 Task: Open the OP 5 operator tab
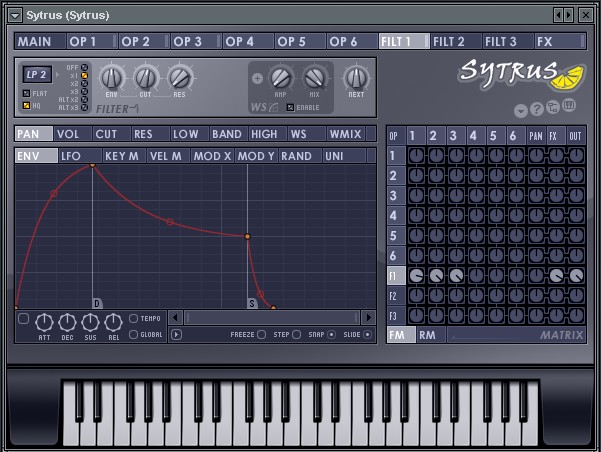[300, 41]
